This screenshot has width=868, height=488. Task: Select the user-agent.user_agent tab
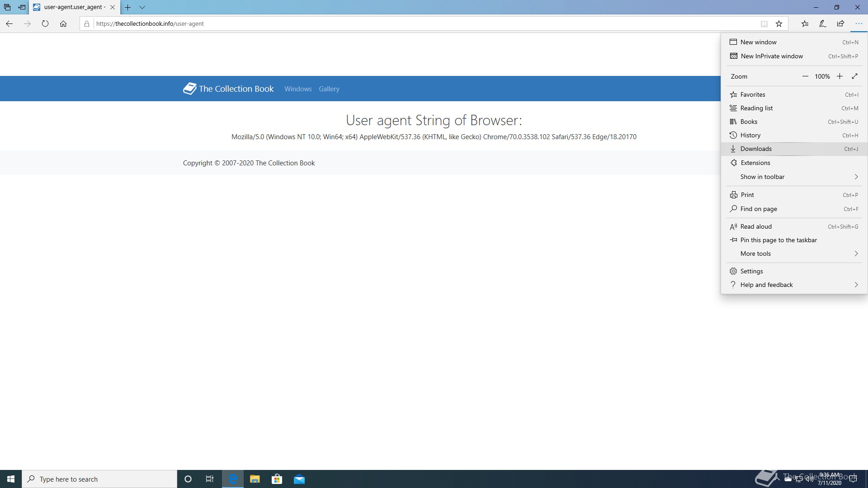click(75, 7)
